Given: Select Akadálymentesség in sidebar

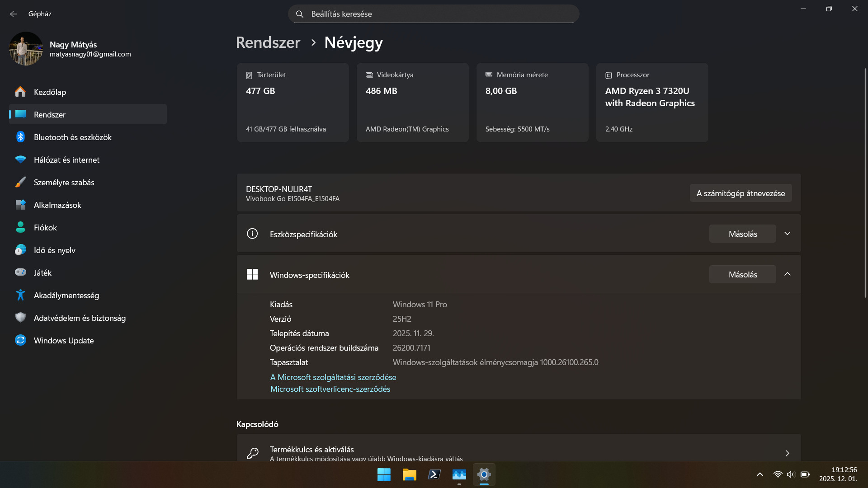Looking at the screenshot, I should point(66,296).
